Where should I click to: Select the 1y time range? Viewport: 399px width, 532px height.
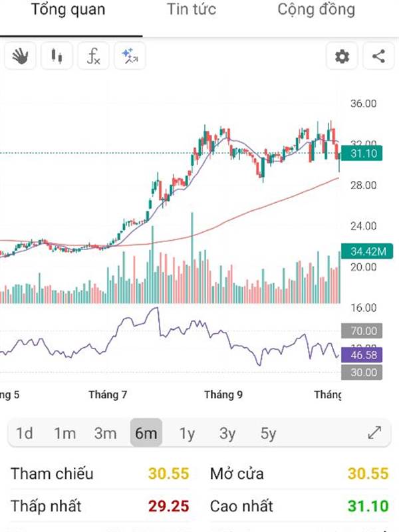point(187,434)
